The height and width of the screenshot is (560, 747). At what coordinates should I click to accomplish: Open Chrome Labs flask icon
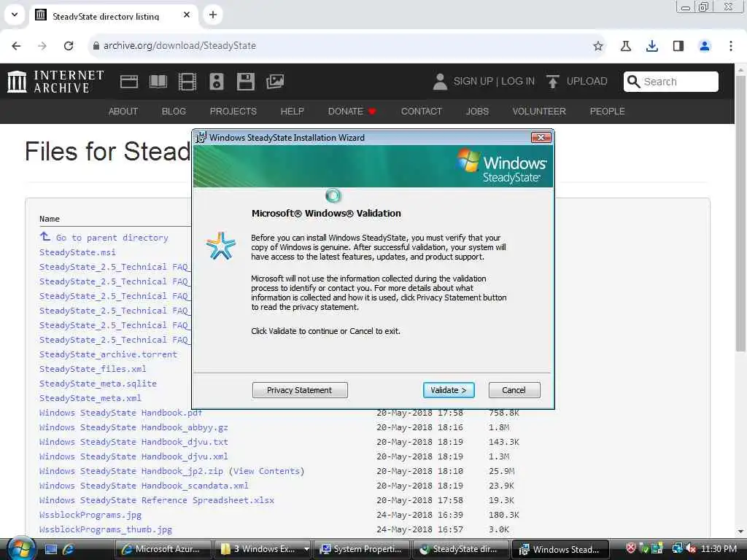pos(625,46)
